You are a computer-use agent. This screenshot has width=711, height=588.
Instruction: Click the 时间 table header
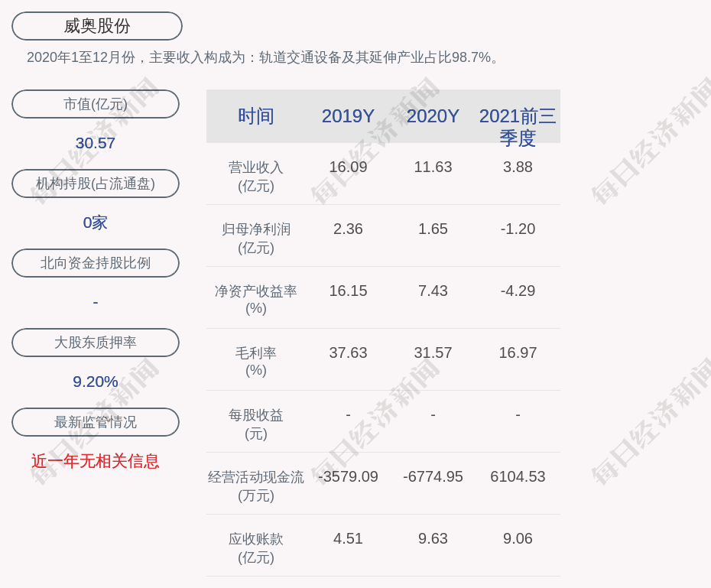pos(256,116)
